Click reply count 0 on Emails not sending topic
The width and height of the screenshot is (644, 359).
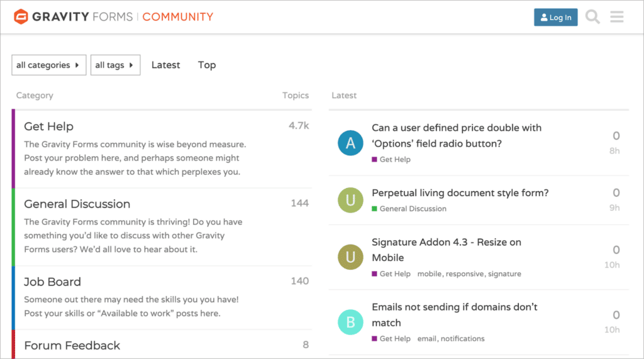click(x=616, y=315)
